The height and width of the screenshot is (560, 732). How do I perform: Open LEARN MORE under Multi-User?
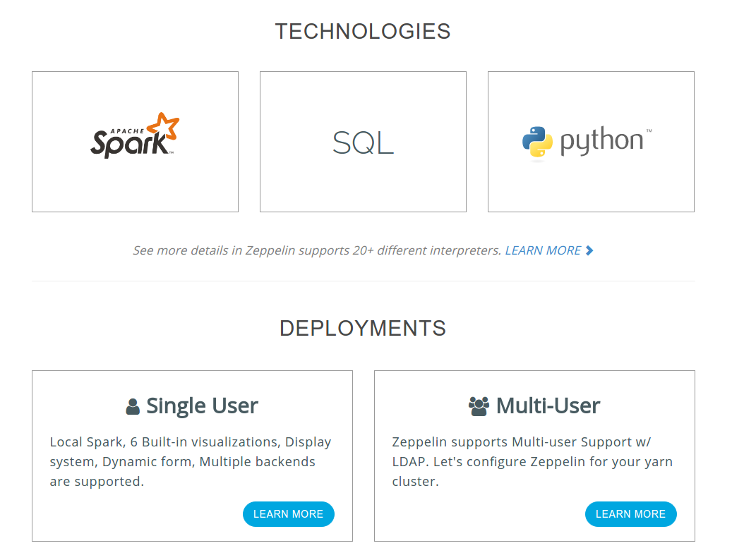pyautogui.click(x=630, y=514)
